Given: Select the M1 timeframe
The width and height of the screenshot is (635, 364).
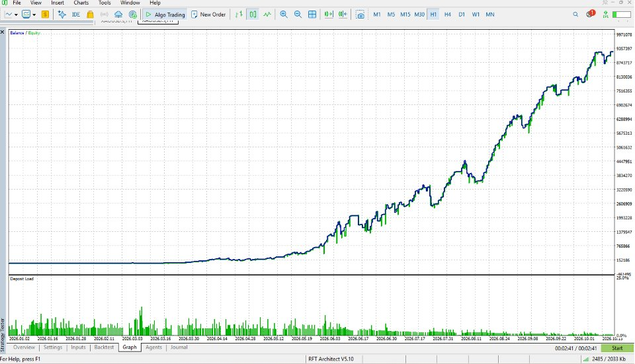Looking at the screenshot, I should [x=377, y=15].
